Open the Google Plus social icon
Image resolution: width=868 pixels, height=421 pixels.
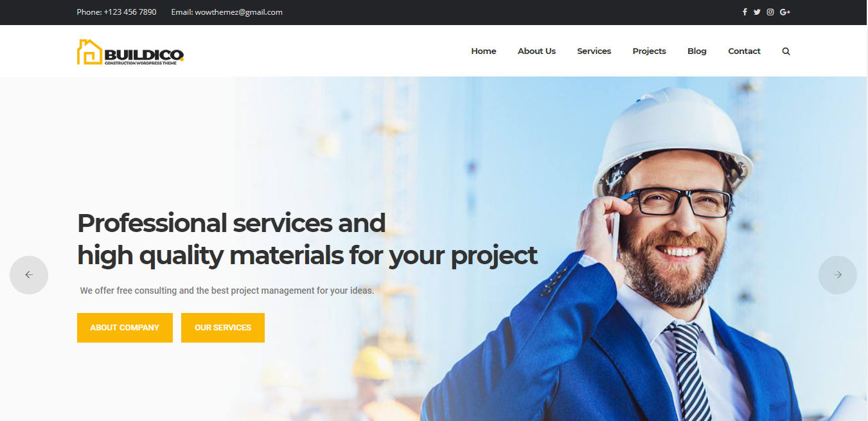click(x=785, y=12)
